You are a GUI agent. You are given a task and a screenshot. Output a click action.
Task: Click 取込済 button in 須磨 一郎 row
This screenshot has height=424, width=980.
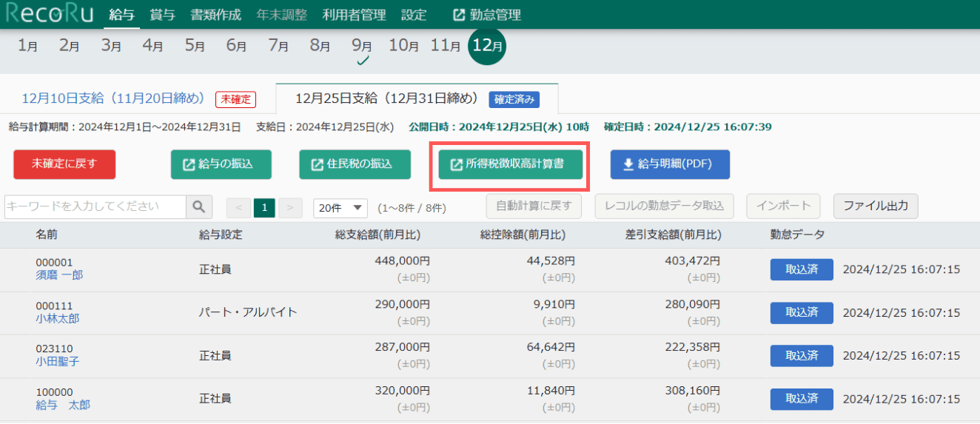(x=802, y=269)
